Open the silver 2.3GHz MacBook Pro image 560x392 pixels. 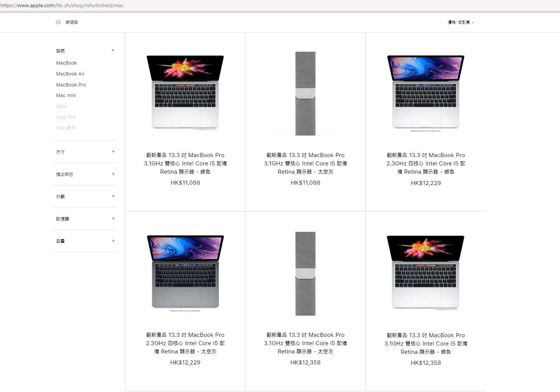pos(426,93)
